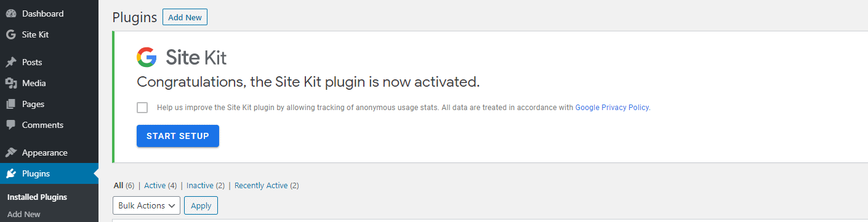The width and height of the screenshot is (868, 222).
Task: Click the Appearance paintbrush icon
Action: click(x=10, y=153)
